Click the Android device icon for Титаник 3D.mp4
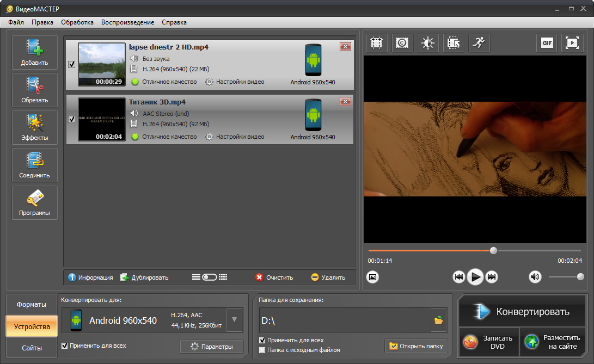This screenshot has height=364, width=594. [x=313, y=115]
